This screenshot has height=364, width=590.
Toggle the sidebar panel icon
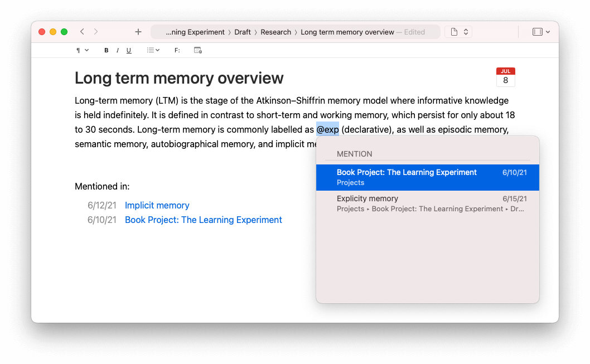coord(537,32)
